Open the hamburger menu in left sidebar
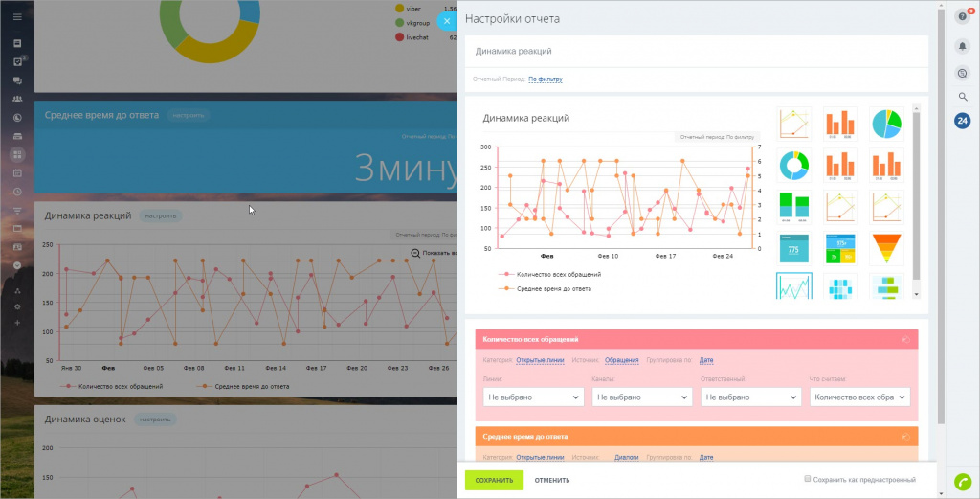The width and height of the screenshot is (980, 499). 17,17
